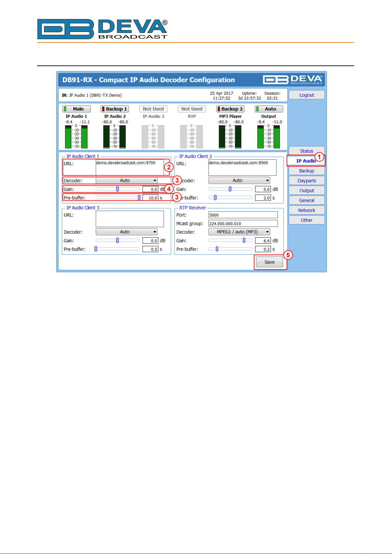This screenshot has height=554, width=392.
Task: Click the greyed-out RTP level meter
Action: point(192,137)
